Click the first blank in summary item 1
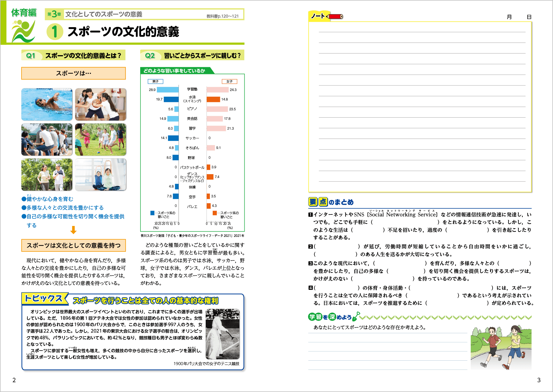This screenshot has height=392, width=553. [x=405, y=222]
